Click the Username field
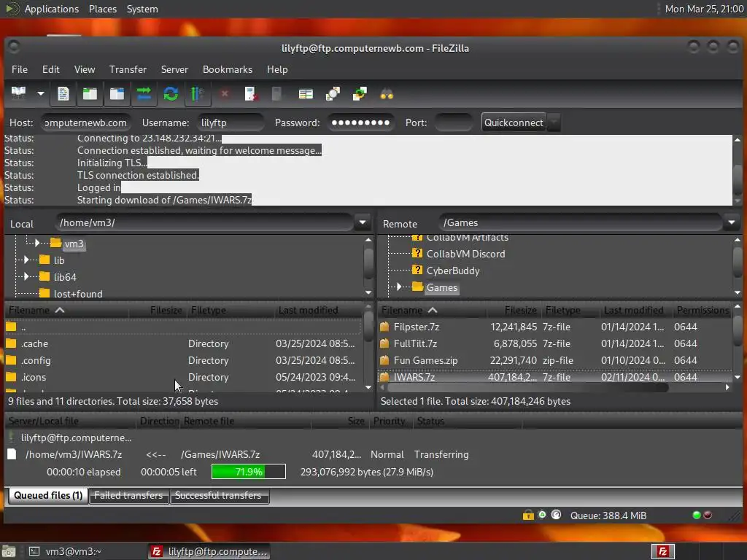Viewport: 747px width, 560px height. [231, 122]
